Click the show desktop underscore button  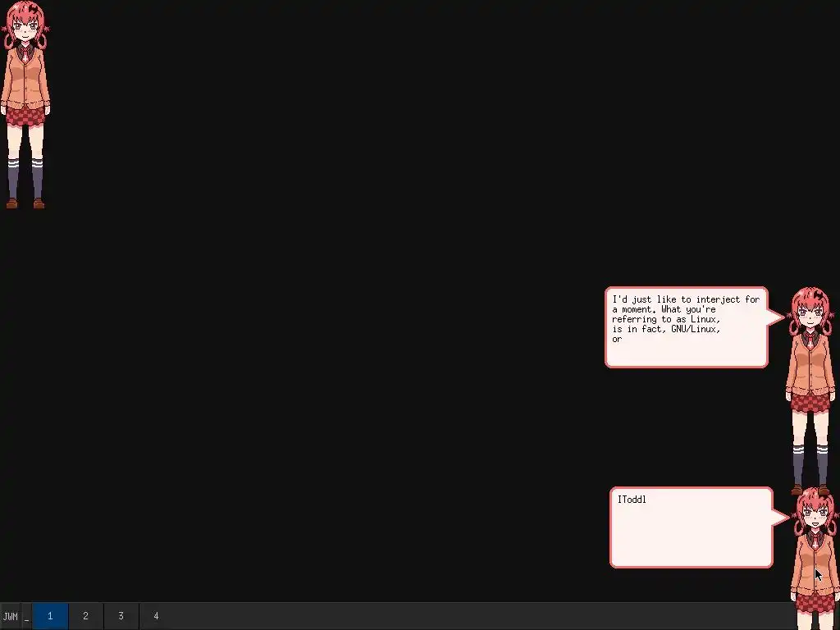(x=26, y=616)
